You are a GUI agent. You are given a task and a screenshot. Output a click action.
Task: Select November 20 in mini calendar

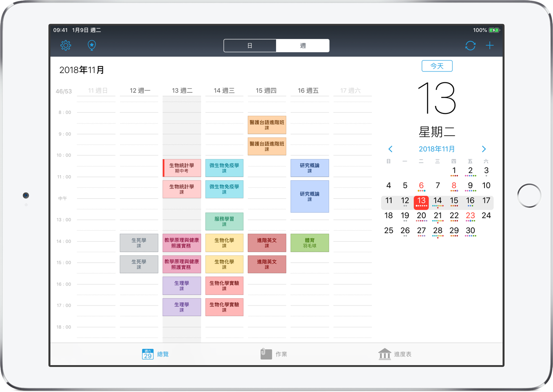coord(421,216)
